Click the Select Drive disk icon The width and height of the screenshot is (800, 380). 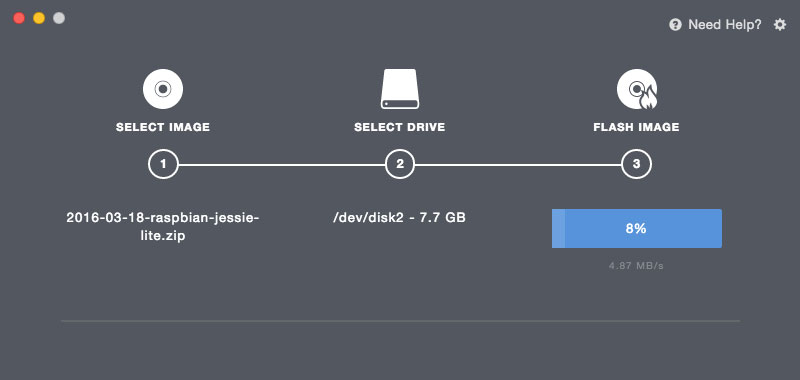[400, 89]
